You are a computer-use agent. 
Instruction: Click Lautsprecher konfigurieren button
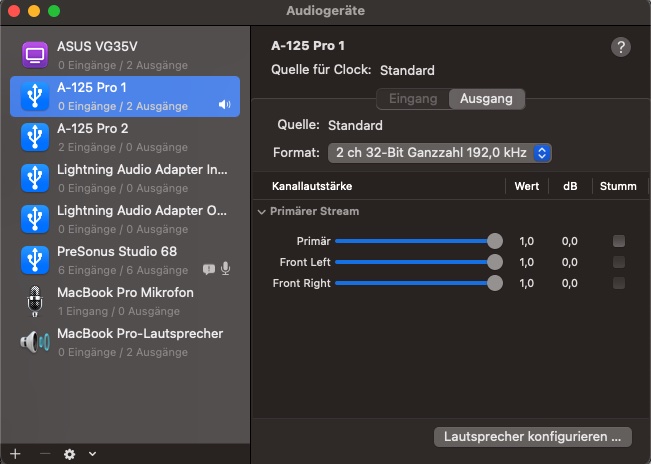533,437
